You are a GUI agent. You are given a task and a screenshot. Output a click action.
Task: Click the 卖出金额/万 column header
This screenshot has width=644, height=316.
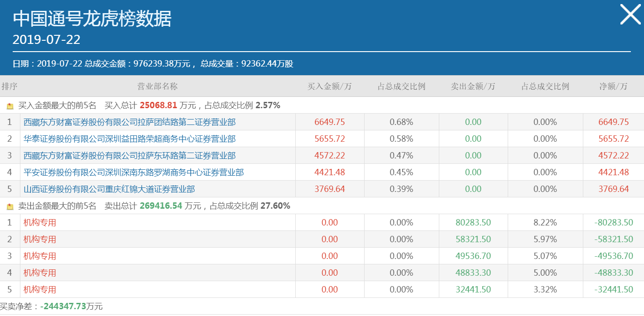(x=473, y=86)
